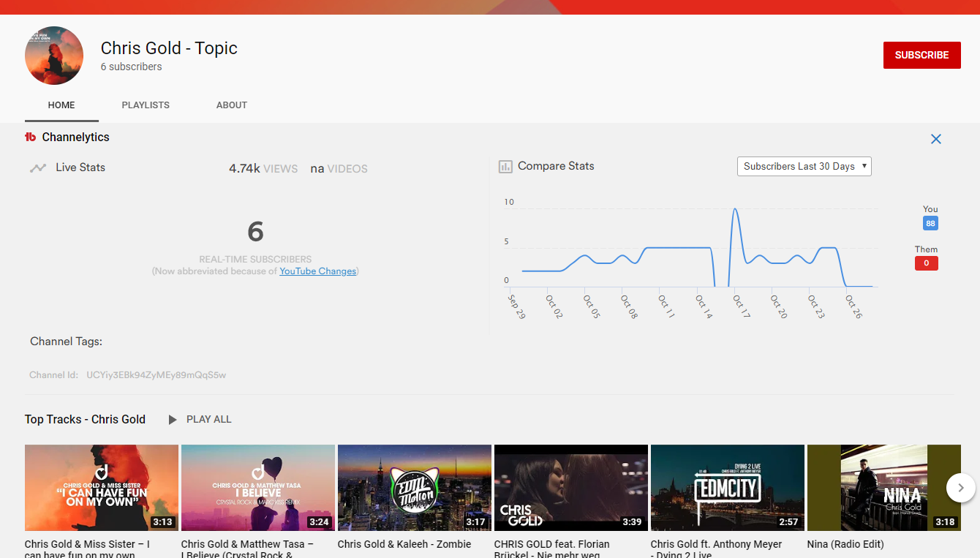Switch to the PLAYLISTS tab
The image size is (980, 558).
(146, 105)
